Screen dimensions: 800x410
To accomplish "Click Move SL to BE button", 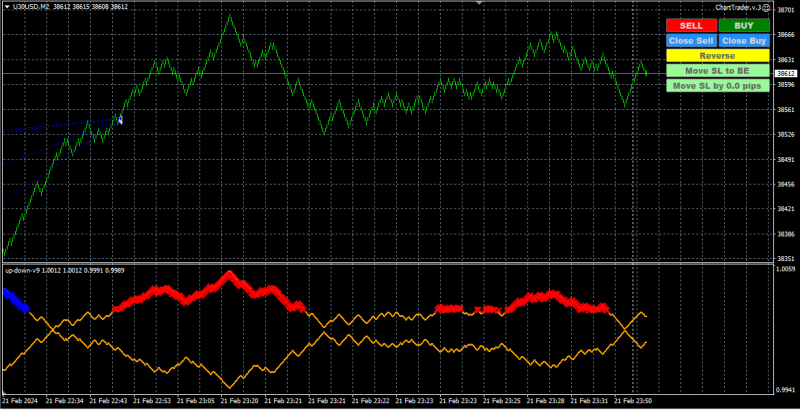I will pos(717,71).
